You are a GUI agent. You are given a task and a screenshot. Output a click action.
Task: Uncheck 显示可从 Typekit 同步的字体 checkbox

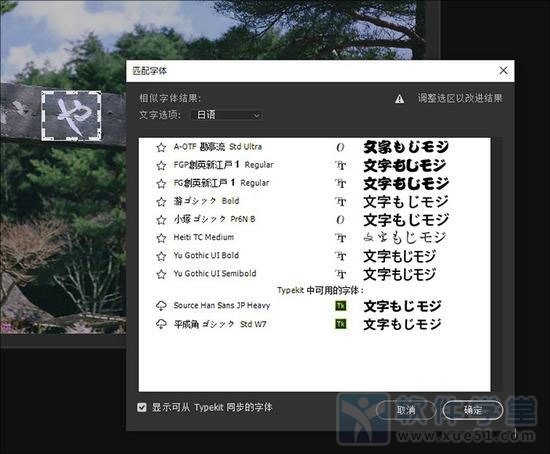coord(142,407)
